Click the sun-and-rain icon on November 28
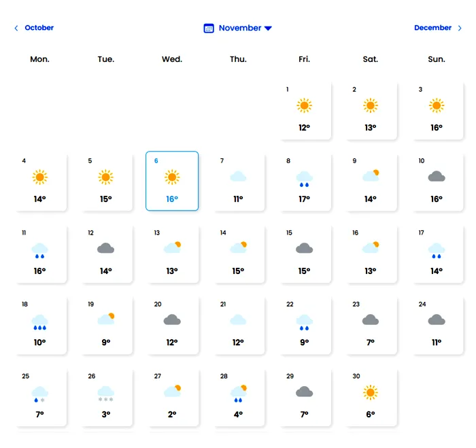The image size is (476, 448). tap(239, 394)
